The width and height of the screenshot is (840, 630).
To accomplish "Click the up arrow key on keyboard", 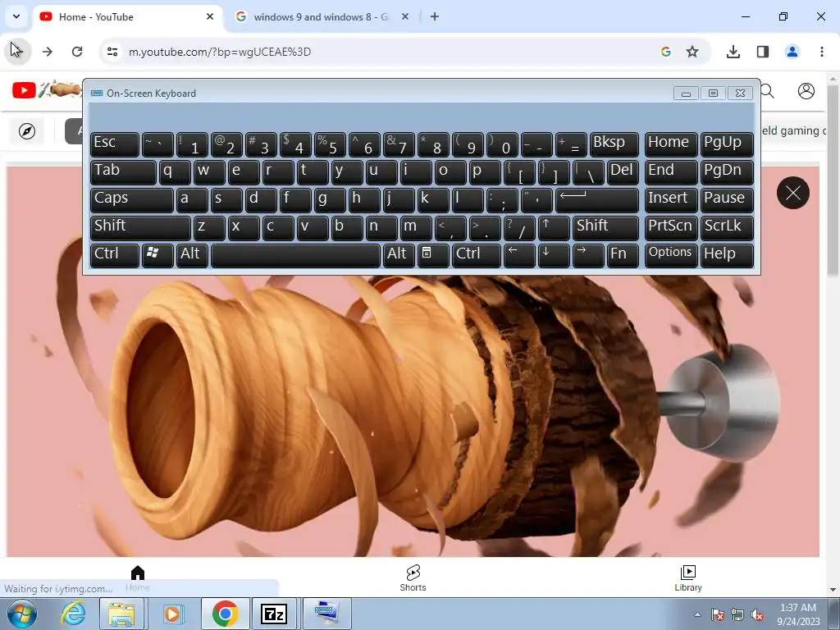I will coord(554,228).
